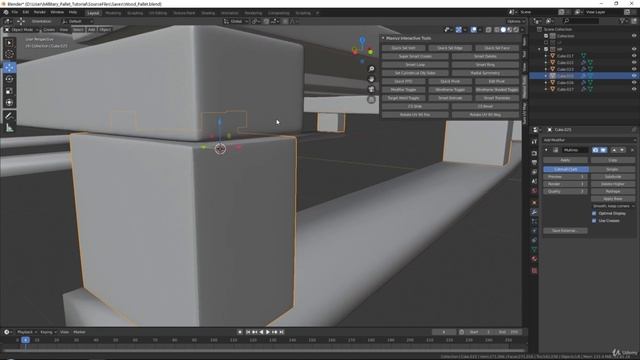
Task: Activate the Move tool in left toolbar
Action: [x=9, y=67]
